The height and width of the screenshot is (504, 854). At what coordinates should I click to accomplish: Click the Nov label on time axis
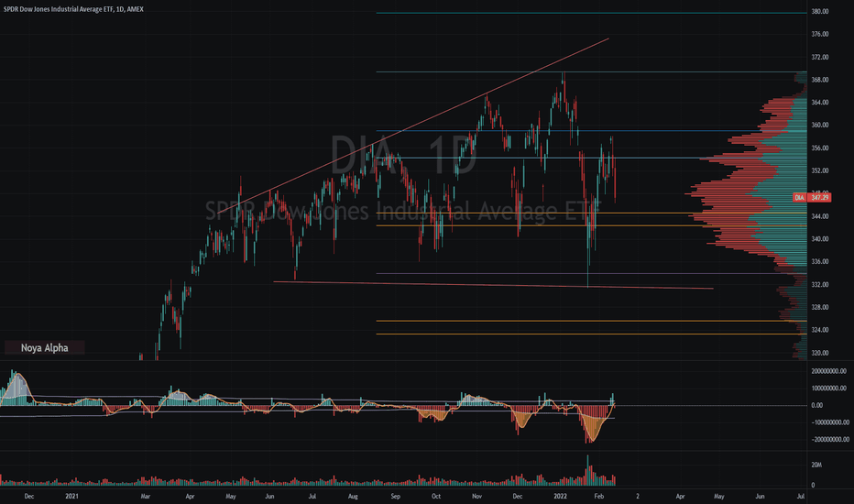pyautogui.click(x=477, y=497)
